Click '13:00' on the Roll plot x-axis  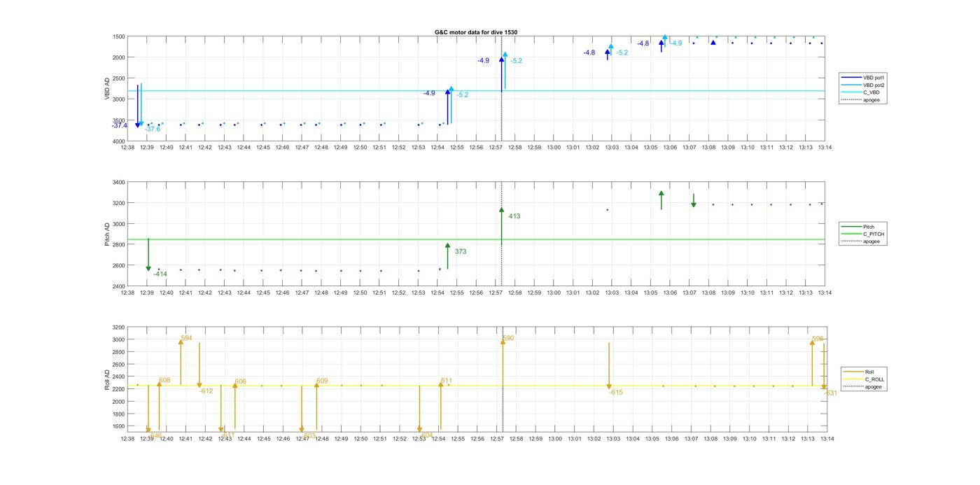[x=554, y=439]
